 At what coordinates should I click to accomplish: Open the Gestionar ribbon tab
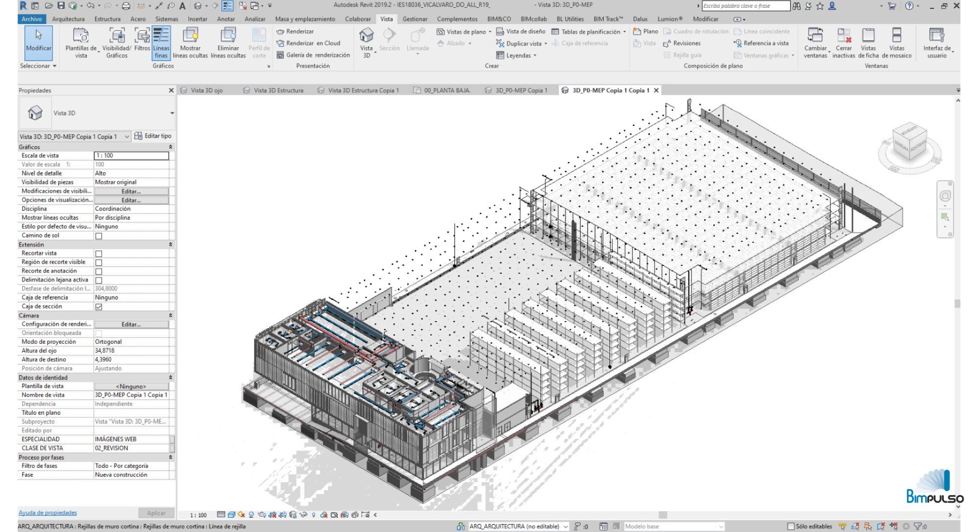click(x=415, y=19)
